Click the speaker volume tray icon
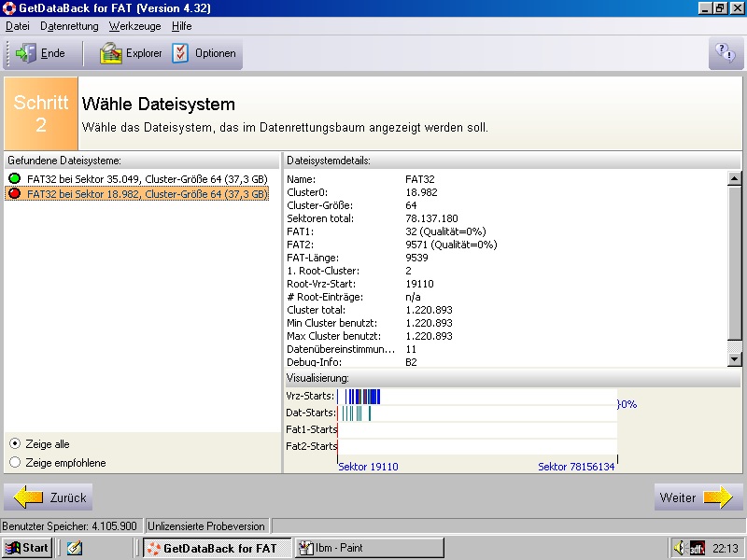Screen dimensions: 747x560 [680, 548]
